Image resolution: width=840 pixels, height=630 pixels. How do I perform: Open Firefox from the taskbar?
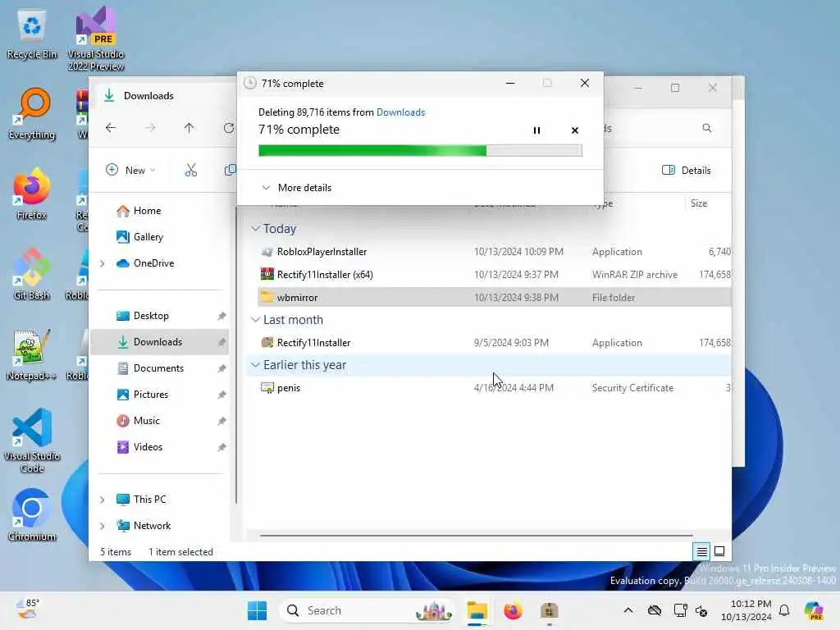pyautogui.click(x=513, y=610)
